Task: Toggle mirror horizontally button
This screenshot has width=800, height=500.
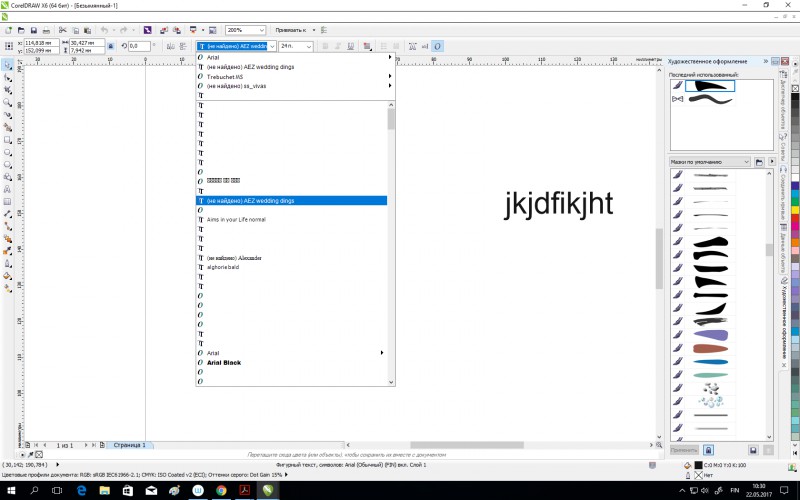Action: (x=170, y=46)
